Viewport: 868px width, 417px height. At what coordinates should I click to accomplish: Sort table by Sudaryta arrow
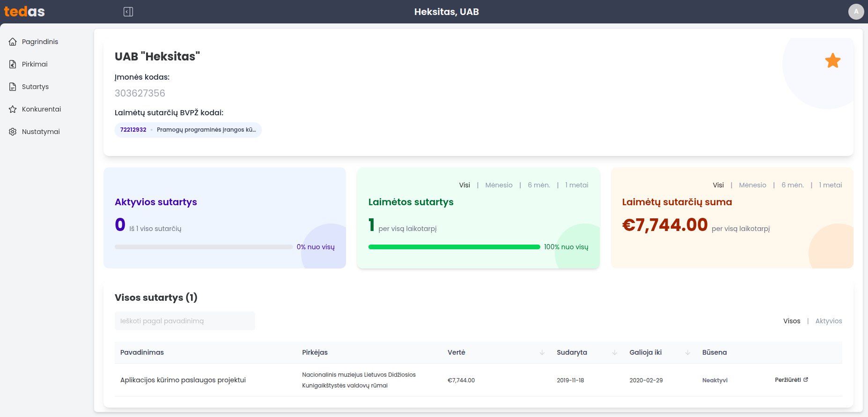point(615,352)
